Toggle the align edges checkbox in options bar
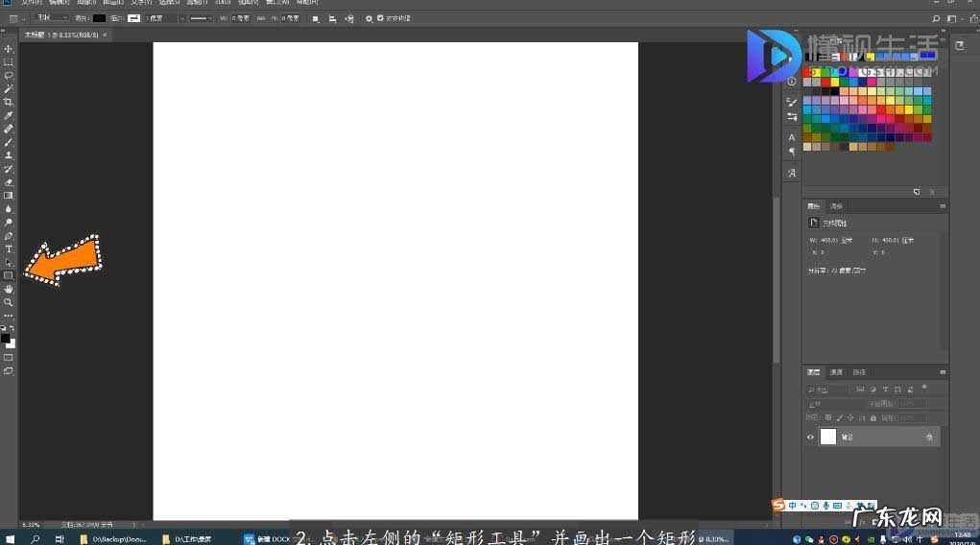Screen dimensions: 980x545 pos(380,18)
